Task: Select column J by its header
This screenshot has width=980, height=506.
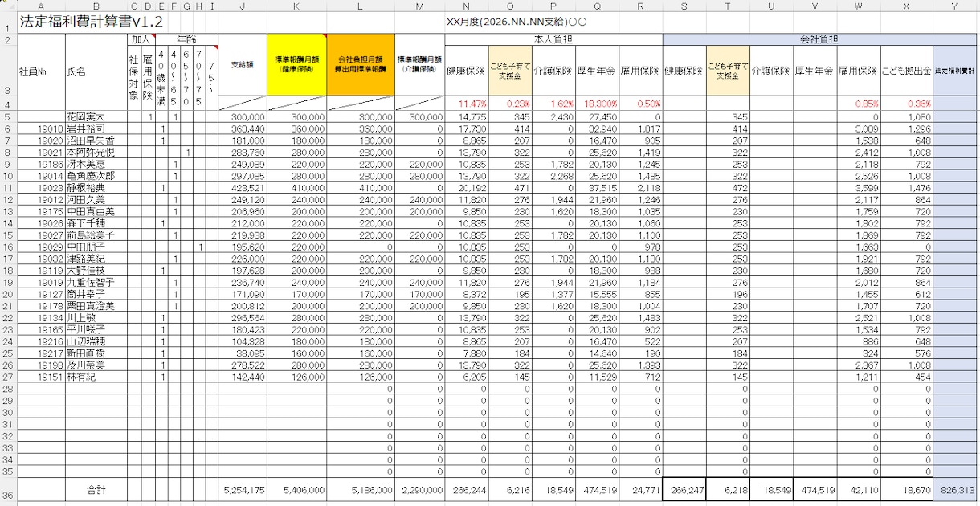Action: pyautogui.click(x=242, y=6)
